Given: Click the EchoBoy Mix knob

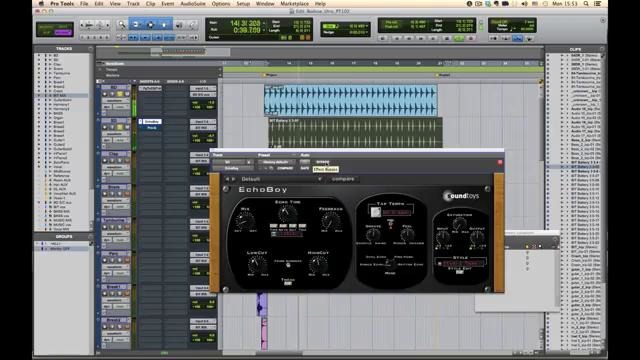Looking at the screenshot, I should coord(245,221).
